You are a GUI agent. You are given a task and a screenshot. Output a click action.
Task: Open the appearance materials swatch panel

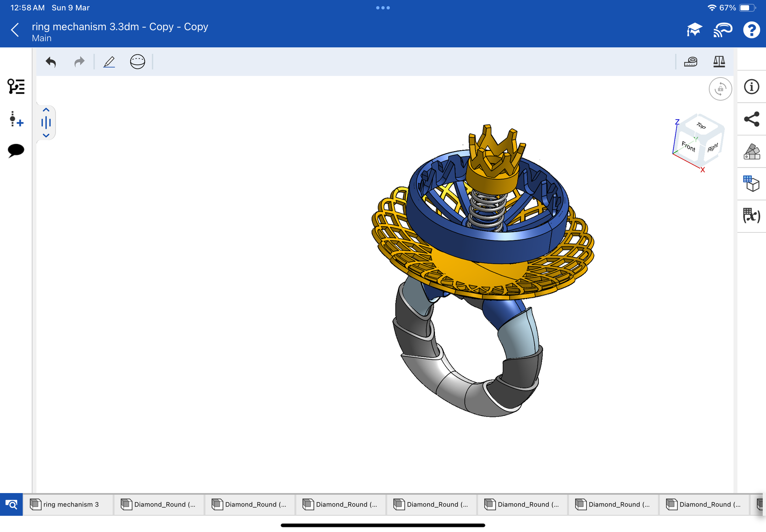pyautogui.click(x=751, y=151)
